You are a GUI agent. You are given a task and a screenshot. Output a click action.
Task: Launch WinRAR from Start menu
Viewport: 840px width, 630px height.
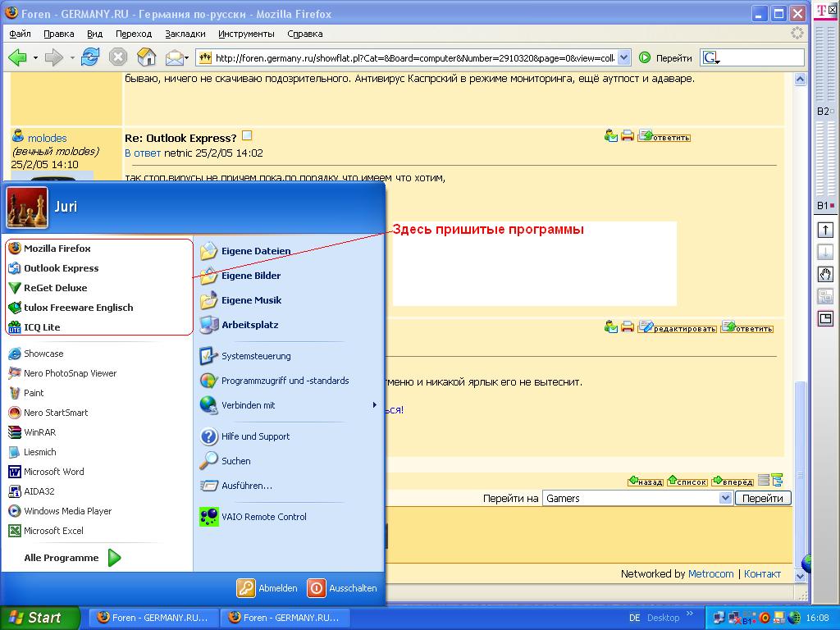pyautogui.click(x=39, y=432)
